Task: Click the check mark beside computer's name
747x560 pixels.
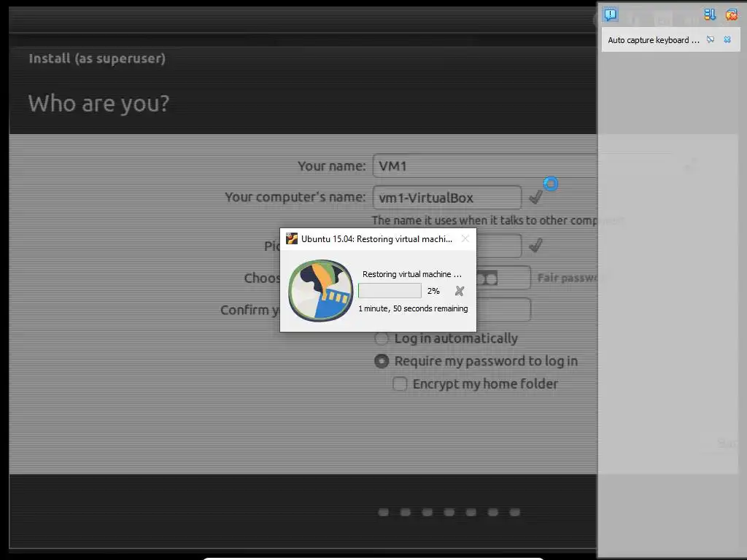Action: coord(535,197)
